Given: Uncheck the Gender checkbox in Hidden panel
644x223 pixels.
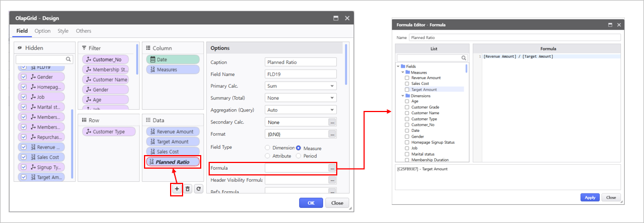Looking at the screenshot, I should coord(23,77).
